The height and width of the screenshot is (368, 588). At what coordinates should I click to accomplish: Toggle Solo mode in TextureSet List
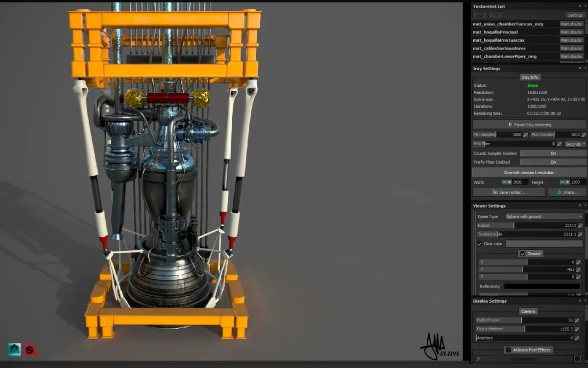tap(479, 15)
